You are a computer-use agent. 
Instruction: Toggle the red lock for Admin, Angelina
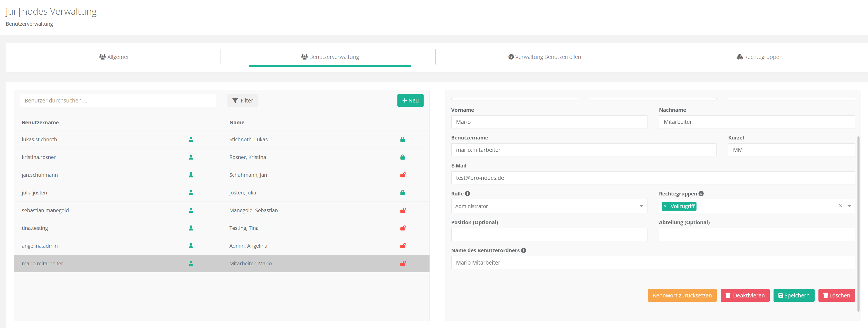click(x=403, y=246)
